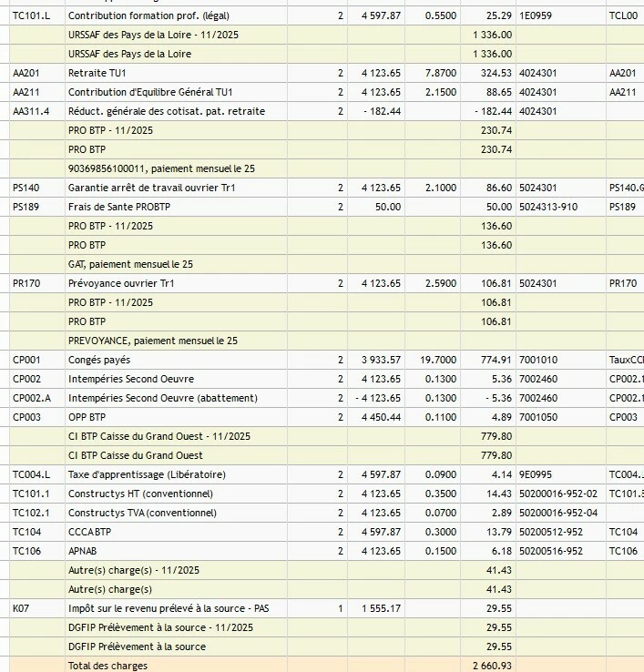Select the Prévoyance ouvrier Tr1 label
The height and width of the screenshot is (672, 644).
(x=121, y=283)
